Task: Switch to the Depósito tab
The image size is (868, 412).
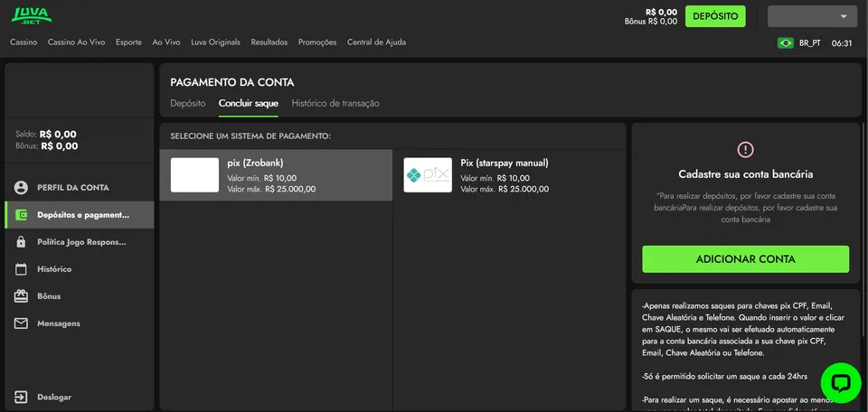Action: (188, 103)
